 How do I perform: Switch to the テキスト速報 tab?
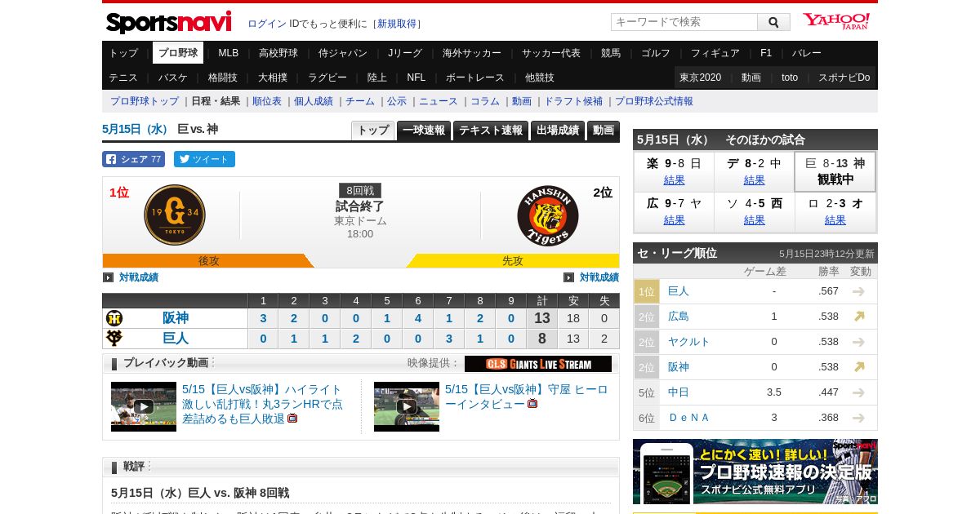491,131
